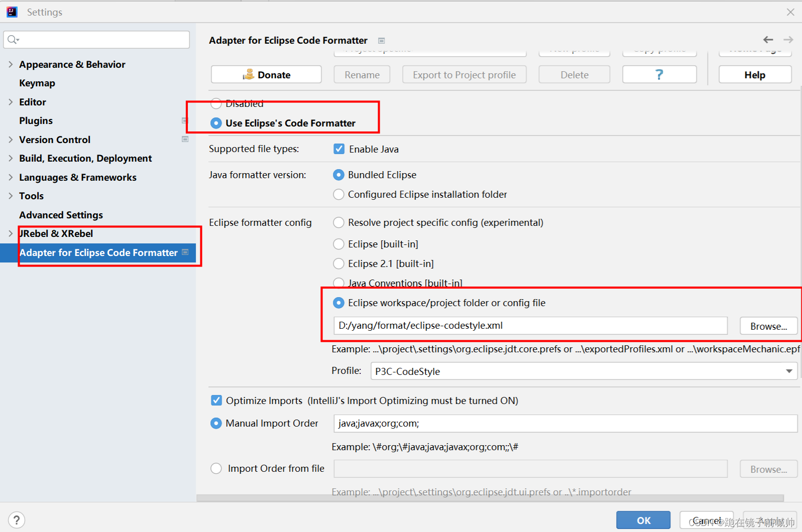Expand JRebel & XRebel node
This screenshot has height=532, width=802.
(11, 233)
